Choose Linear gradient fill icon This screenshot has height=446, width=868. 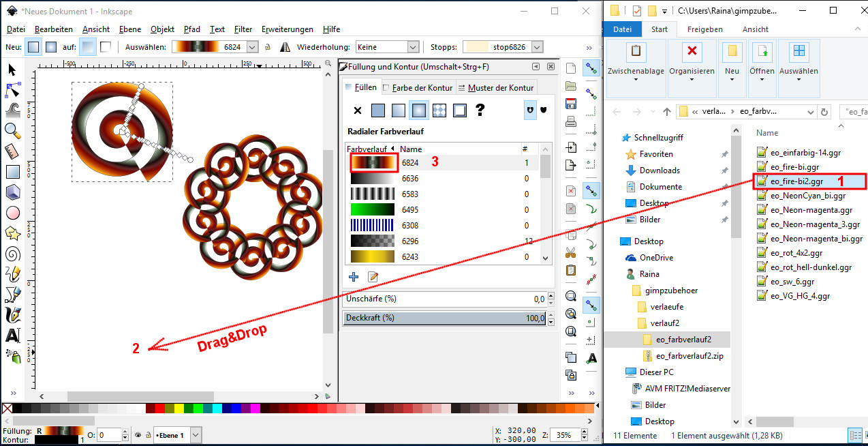[x=399, y=110]
